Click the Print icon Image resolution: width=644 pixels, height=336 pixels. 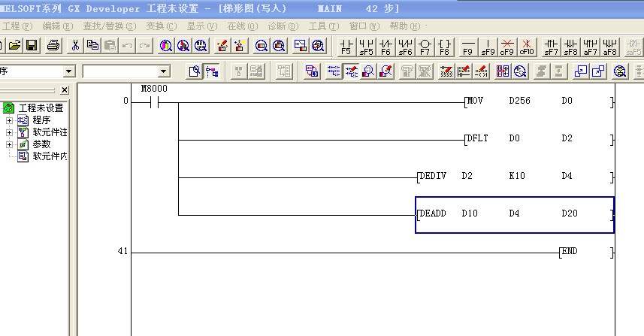53,46
